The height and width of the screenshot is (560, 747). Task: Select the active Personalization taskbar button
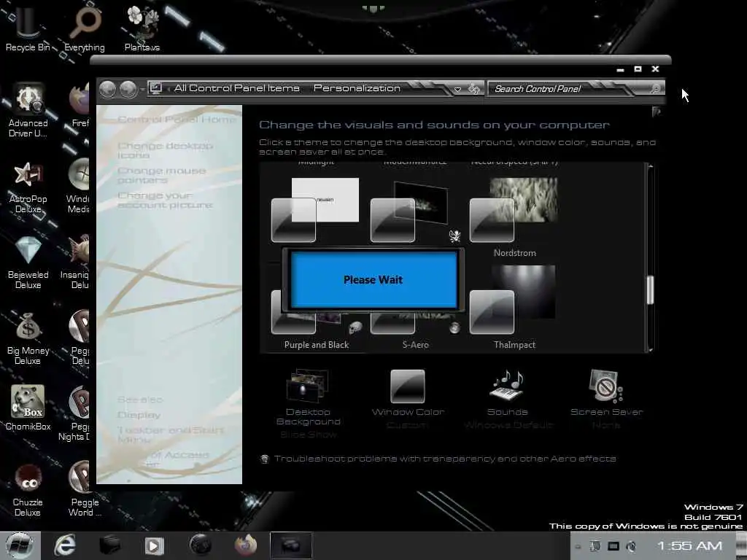pos(291,545)
